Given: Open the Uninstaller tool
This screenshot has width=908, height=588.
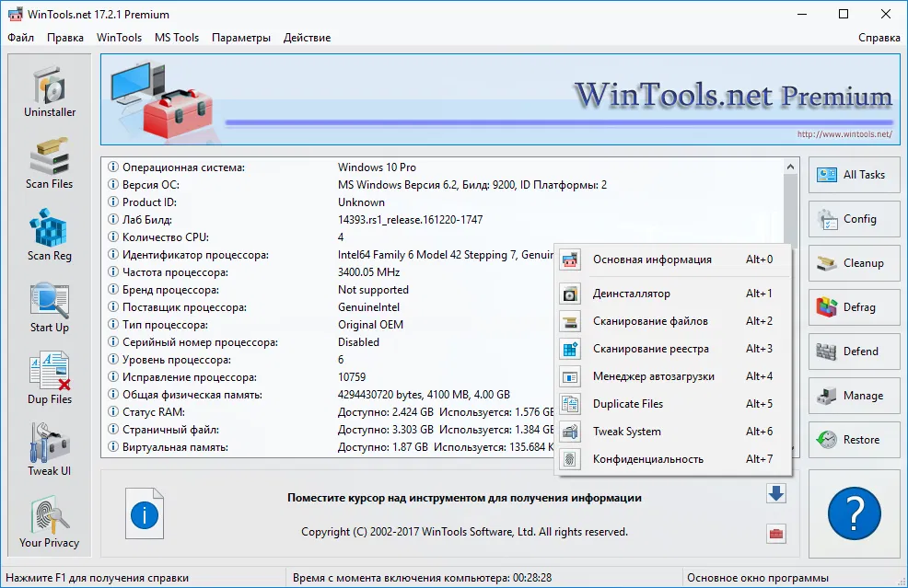Looking at the screenshot, I should point(49,92).
